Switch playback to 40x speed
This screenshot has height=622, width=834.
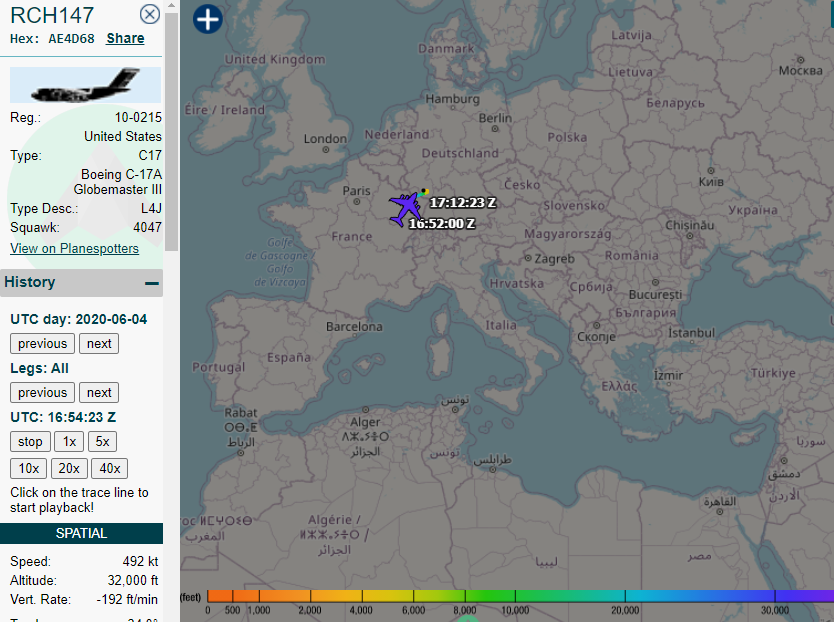(108, 468)
